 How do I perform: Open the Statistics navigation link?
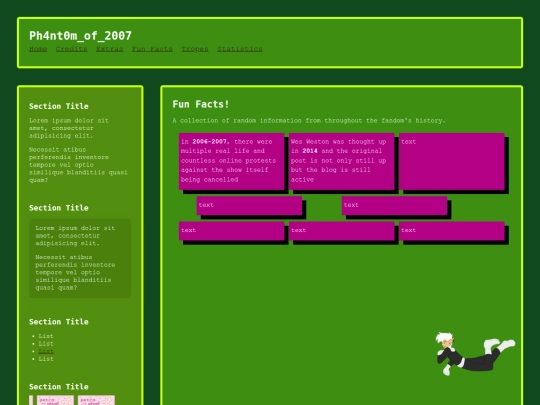pyautogui.click(x=240, y=49)
